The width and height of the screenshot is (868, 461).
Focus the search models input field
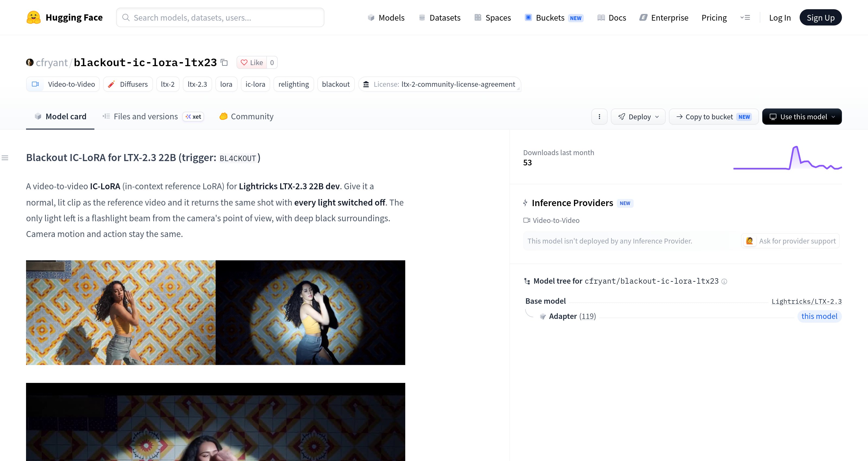point(220,18)
